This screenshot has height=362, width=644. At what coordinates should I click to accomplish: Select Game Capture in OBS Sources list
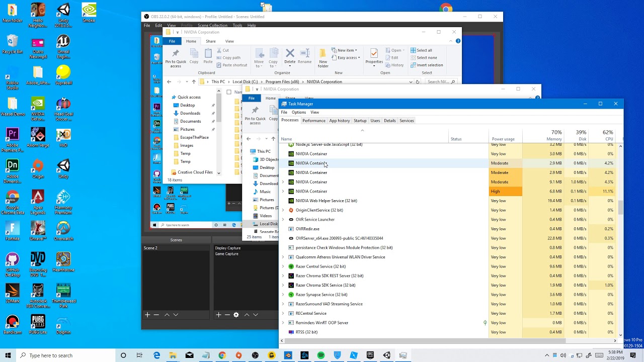[x=227, y=254]
